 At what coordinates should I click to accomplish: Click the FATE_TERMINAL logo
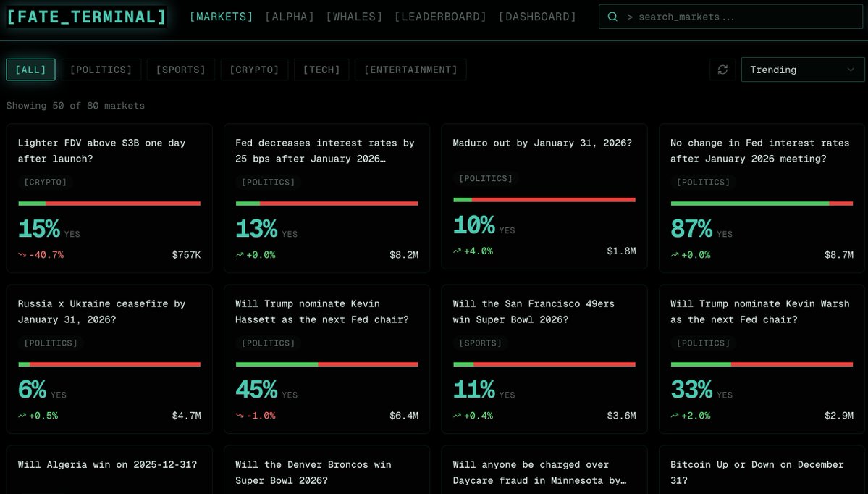tap(85, 16)
